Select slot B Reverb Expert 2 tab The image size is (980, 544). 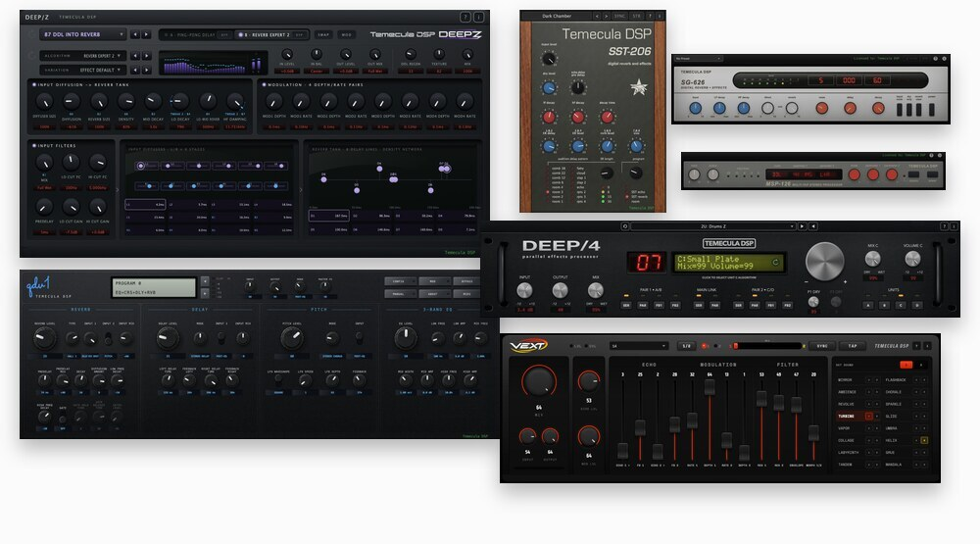(271, 35)
